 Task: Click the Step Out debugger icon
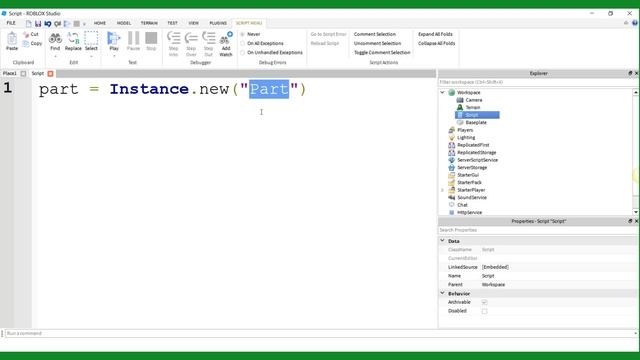pyautogui.click(x=209, y=38)
